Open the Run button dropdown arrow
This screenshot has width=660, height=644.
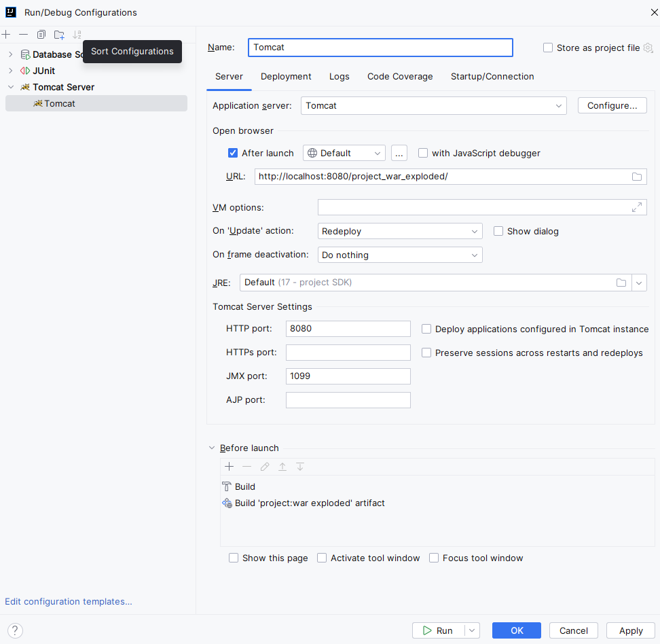click(x=472, y=631)
